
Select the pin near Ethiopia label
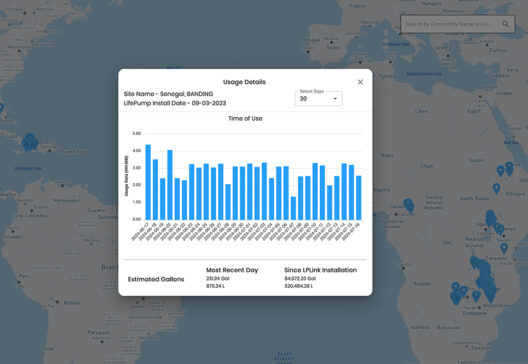click(496, 189)
